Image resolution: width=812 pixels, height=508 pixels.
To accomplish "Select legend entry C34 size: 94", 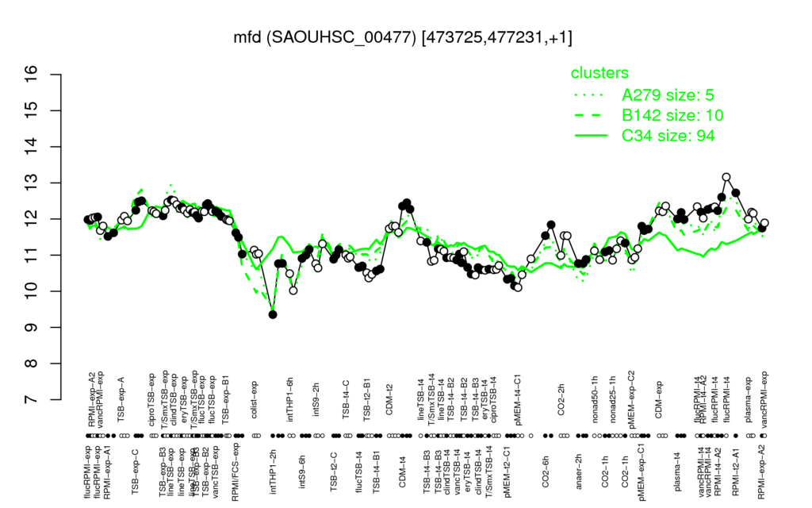I will pyautogui.click(x=668, y=136).
